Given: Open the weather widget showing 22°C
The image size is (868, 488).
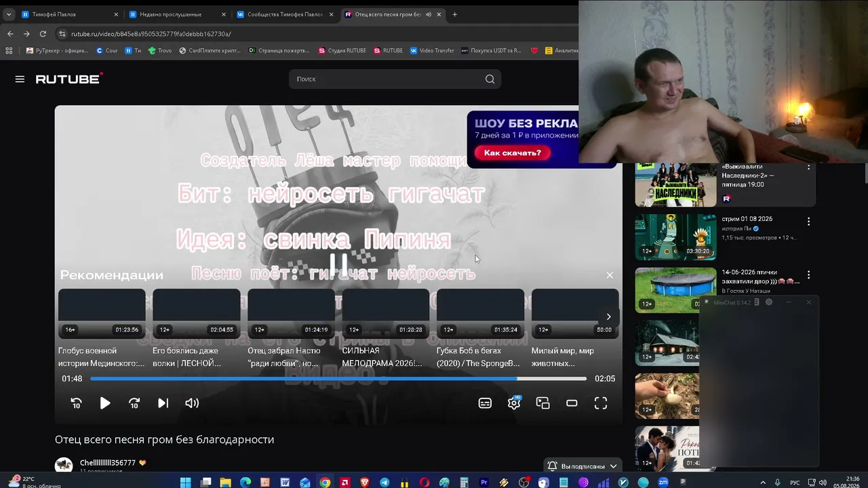Looking at the screenshot, I should pyautogui.click(x=34, y=482).
